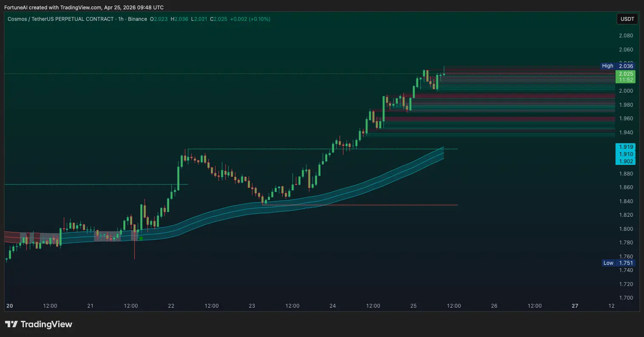Open the TradingView logo at the bottom
Screen dimensions: 644x337
coord(39,324)
